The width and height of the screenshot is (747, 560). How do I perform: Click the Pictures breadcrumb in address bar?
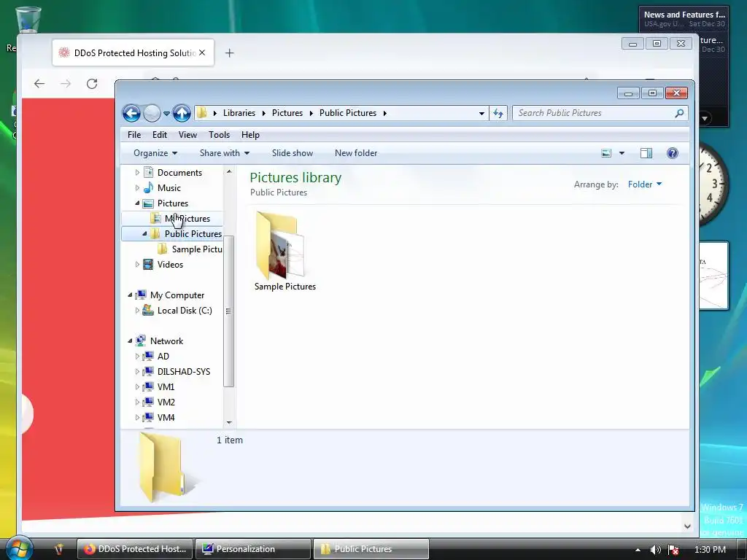pyautogui.click(x=287, y=113)
